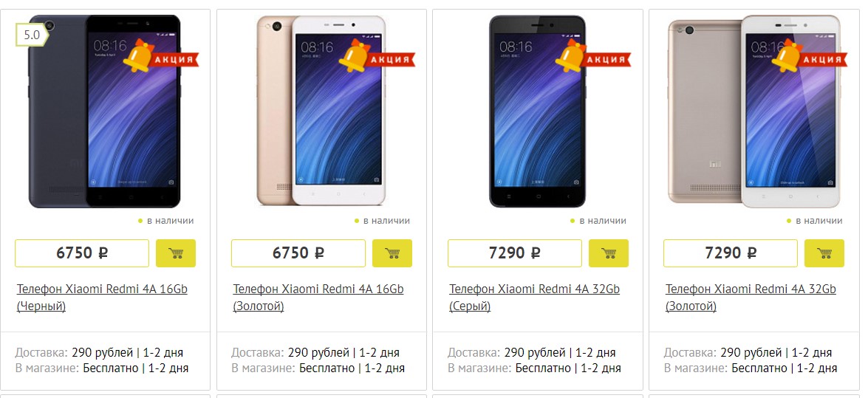Click the Акция badge on gold 32Gb phone

pyautogui.click(x=809, y=57)
